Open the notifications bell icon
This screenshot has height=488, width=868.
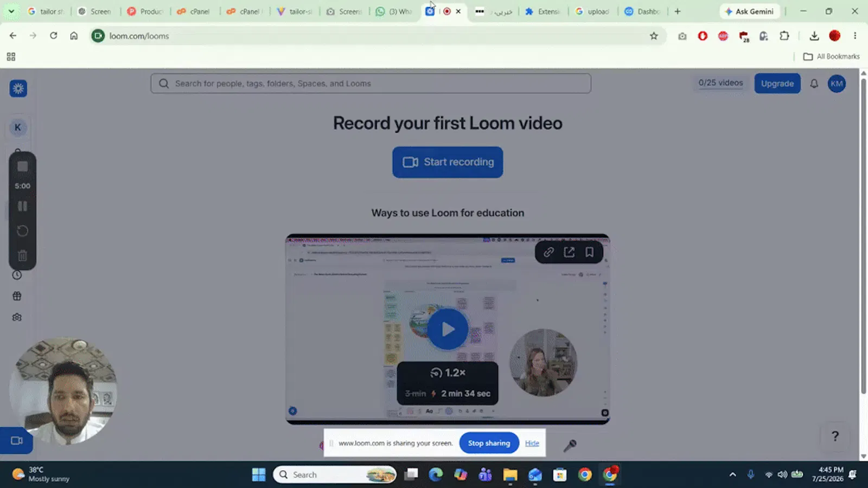(814, 84)
